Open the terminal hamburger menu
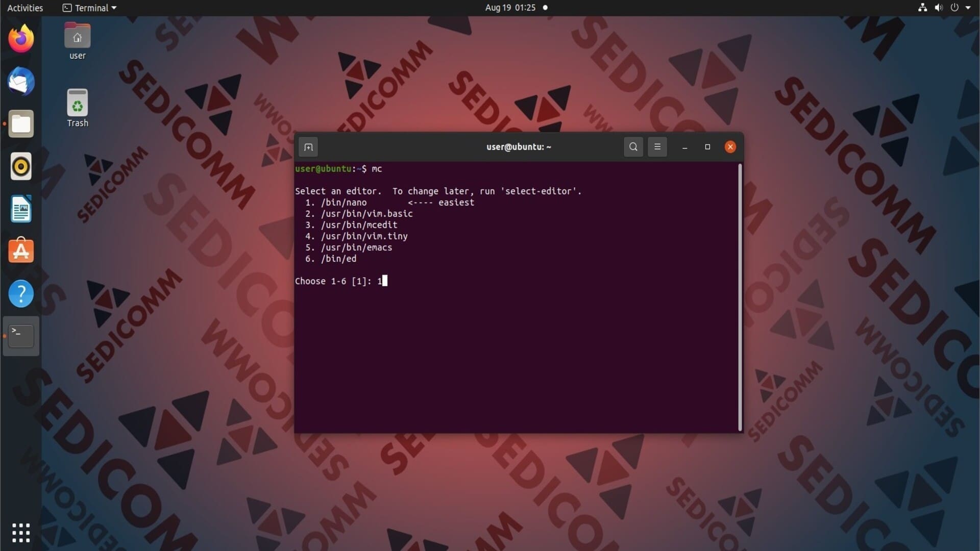 [x=657, y=147]
